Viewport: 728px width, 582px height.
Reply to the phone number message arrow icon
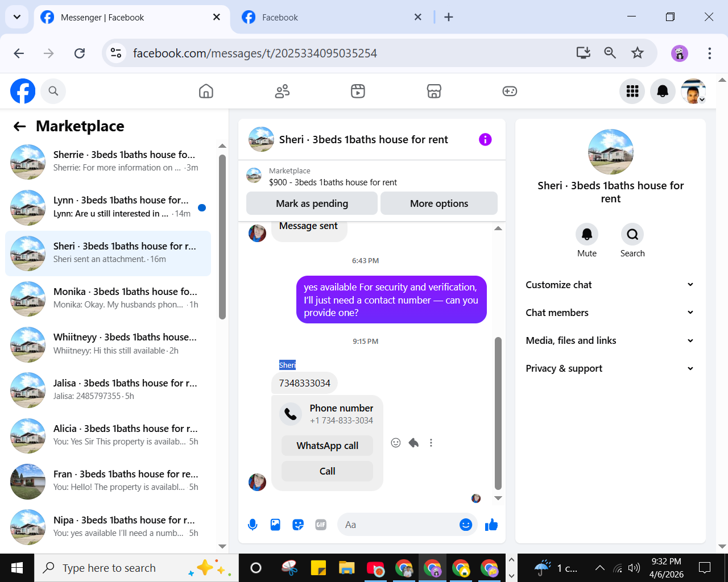click(413, 443)
